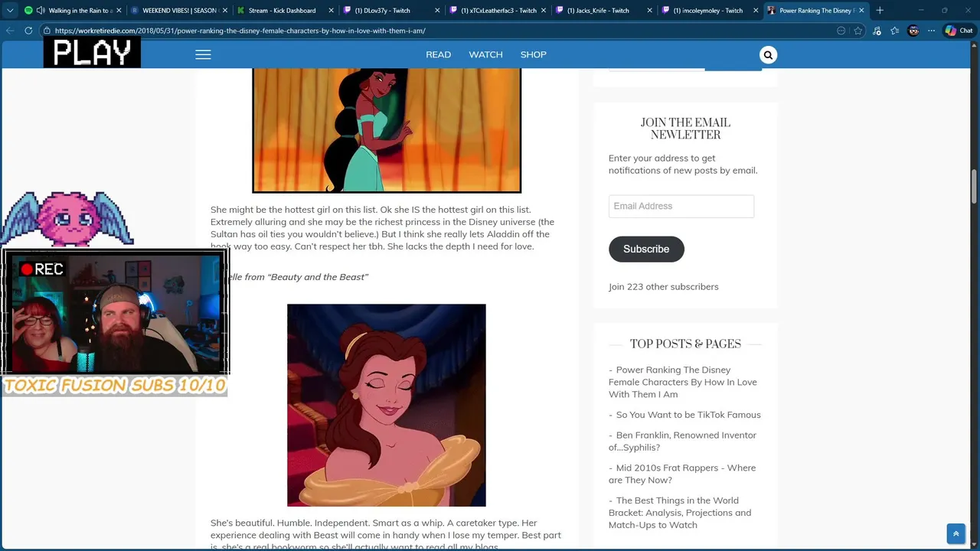Click the address bar URL

coord(240,31)
